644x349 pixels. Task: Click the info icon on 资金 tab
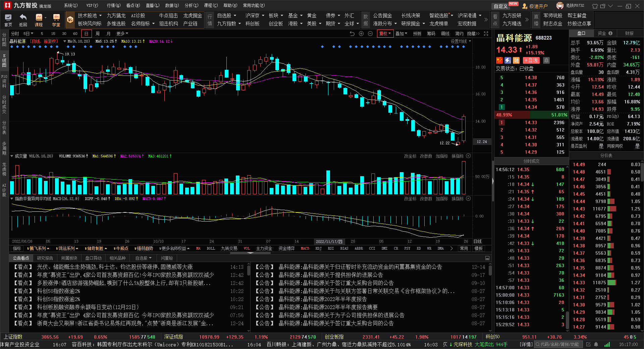610,33
